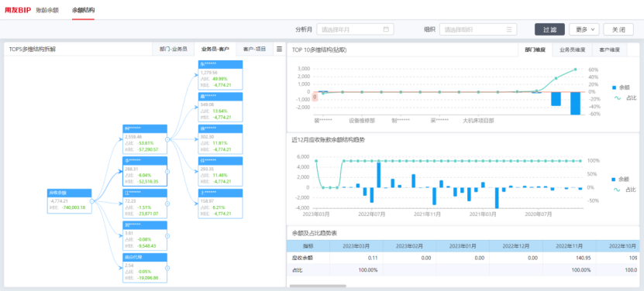This screenshot has width=644, height=291.
Task: Click the 2023年03月 column header
Action: point(356,246)
